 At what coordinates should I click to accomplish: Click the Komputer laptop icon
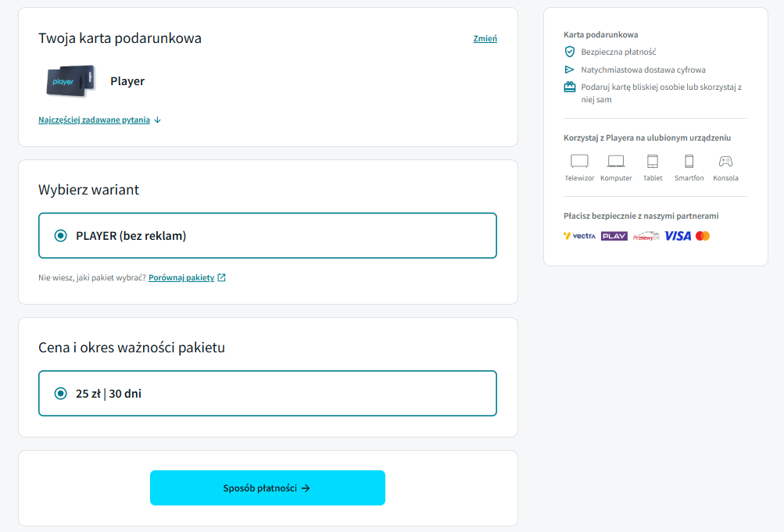click(x=615, y=162)
